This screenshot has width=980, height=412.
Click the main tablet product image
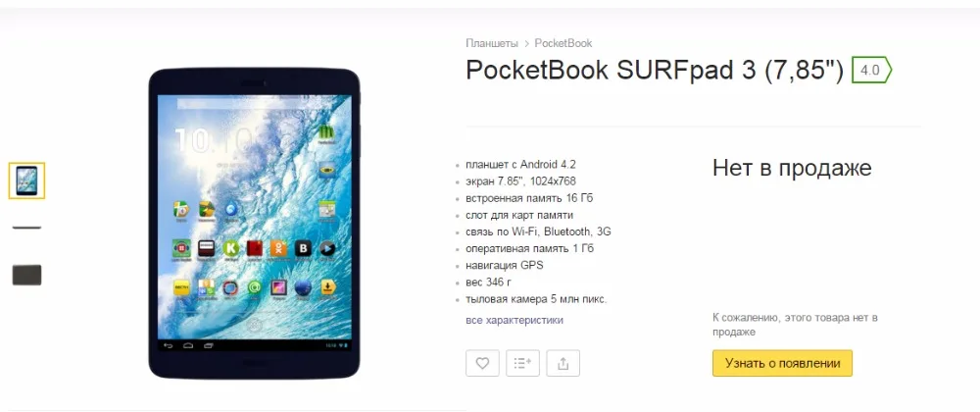pyautogui.click(x=254, y=224)
